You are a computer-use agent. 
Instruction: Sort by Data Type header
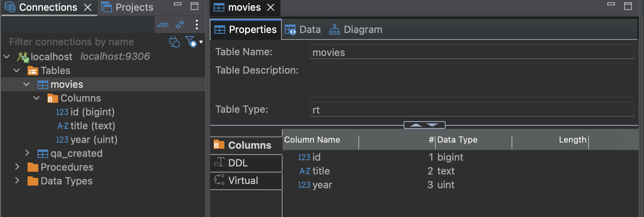pos(474,140)
